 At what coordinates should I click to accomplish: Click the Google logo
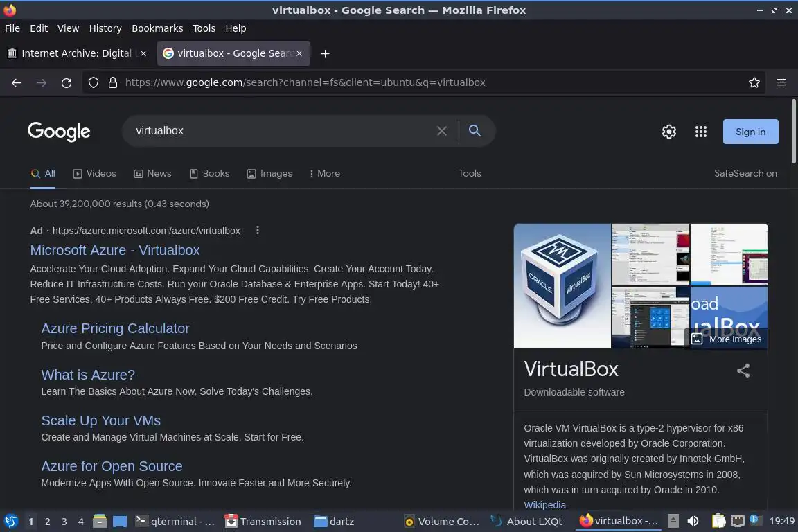pyautogui.click(x=59, y=132)
